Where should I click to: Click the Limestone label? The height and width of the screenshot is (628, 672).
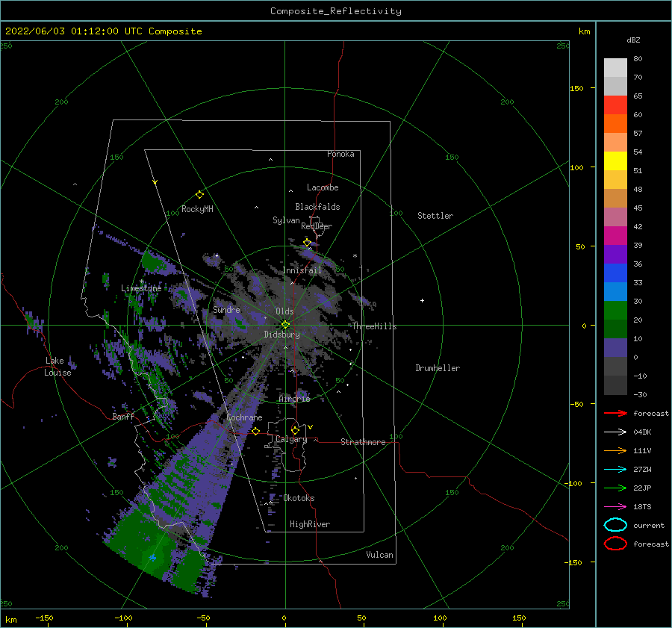(141, 288)
